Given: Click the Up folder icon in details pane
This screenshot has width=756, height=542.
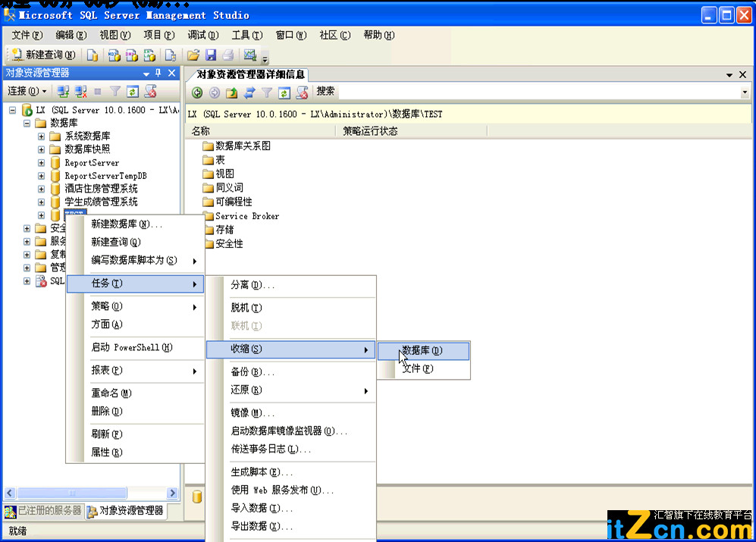Looking at the screenshot, I should pyautogui.click(x=232, y=92).
